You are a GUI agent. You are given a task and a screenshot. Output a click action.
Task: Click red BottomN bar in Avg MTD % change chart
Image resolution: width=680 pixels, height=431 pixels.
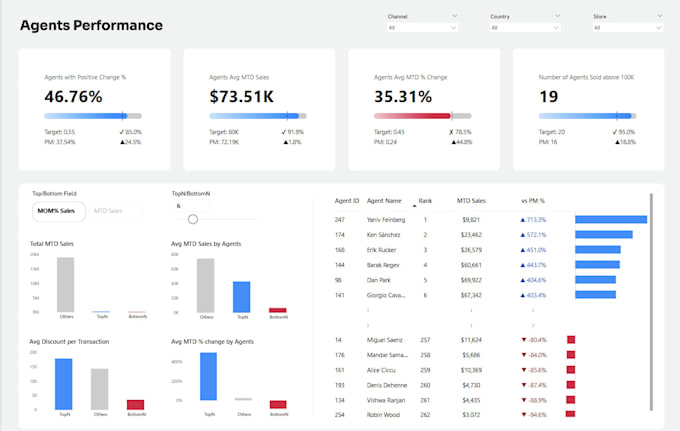tap(278, 405)
